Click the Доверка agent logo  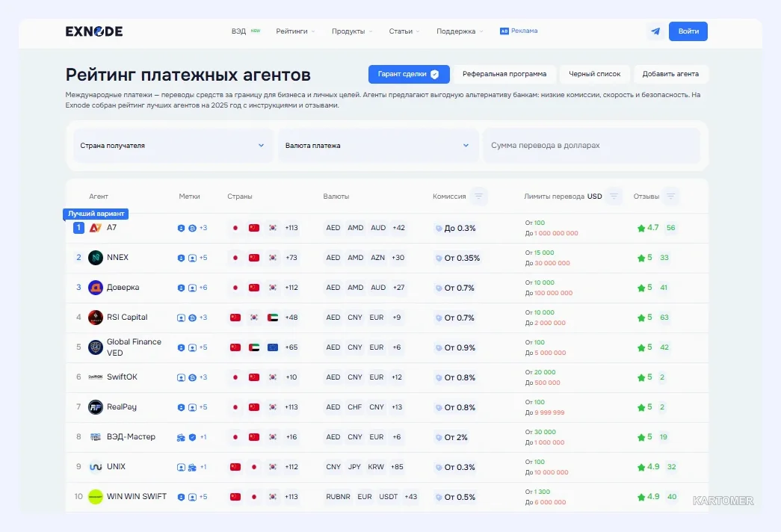pos(96,288)
